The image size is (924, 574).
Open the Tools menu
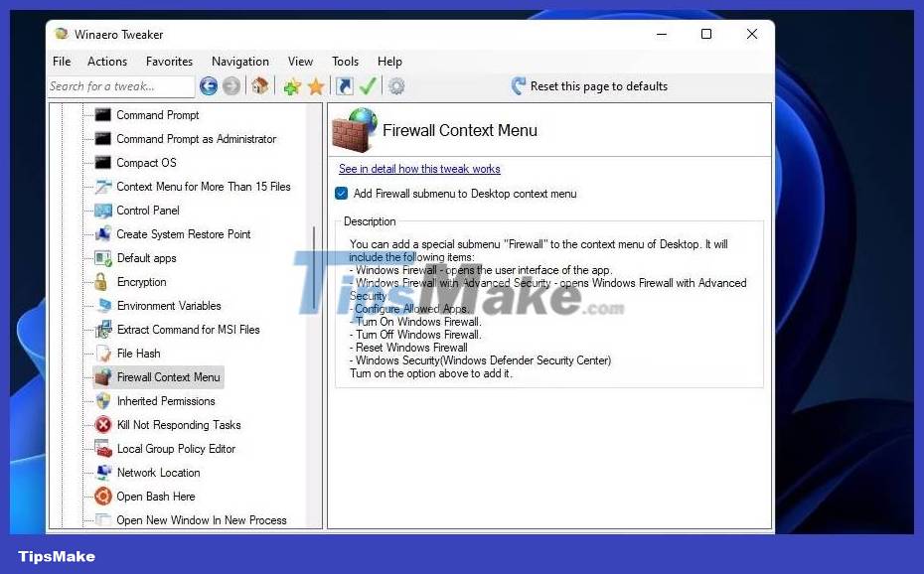point(345,61)
